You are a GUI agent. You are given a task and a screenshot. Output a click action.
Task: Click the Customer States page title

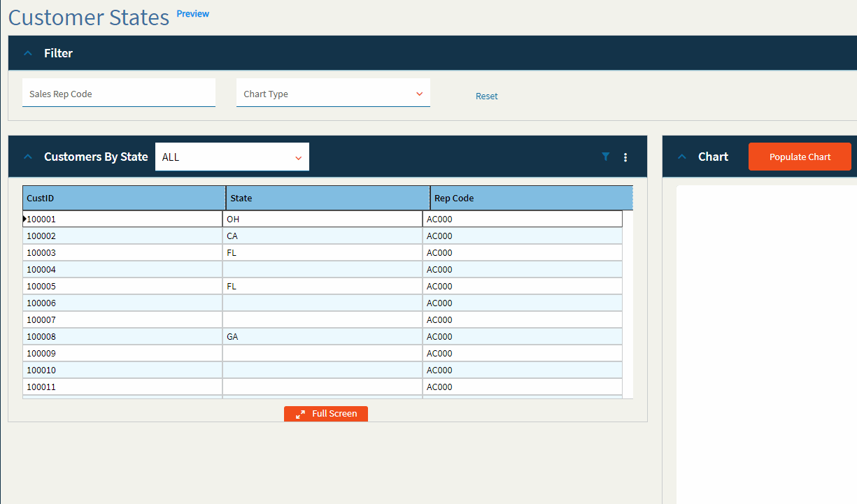click(89, 17)
